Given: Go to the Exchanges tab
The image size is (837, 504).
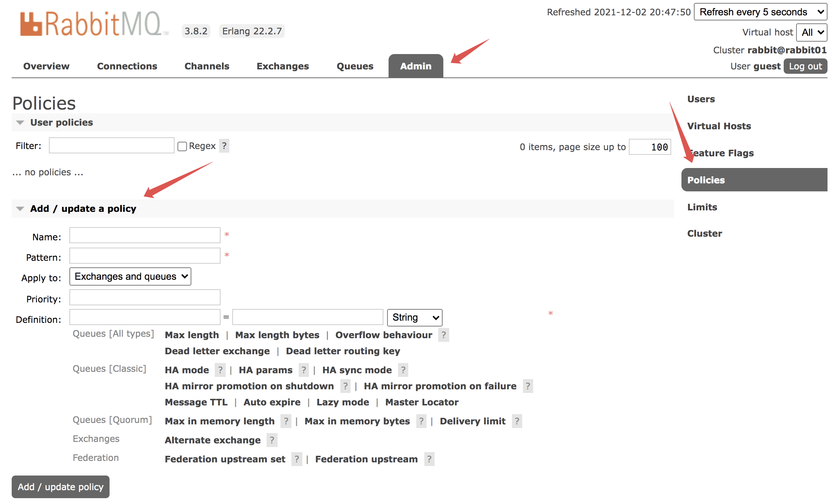Looking at the screenshot, I should click(x=282, y=66).
